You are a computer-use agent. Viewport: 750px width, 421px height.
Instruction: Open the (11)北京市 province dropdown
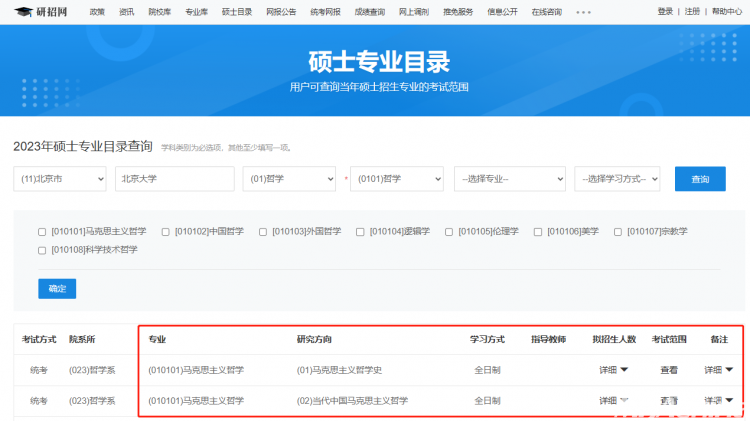coord(60,179)
